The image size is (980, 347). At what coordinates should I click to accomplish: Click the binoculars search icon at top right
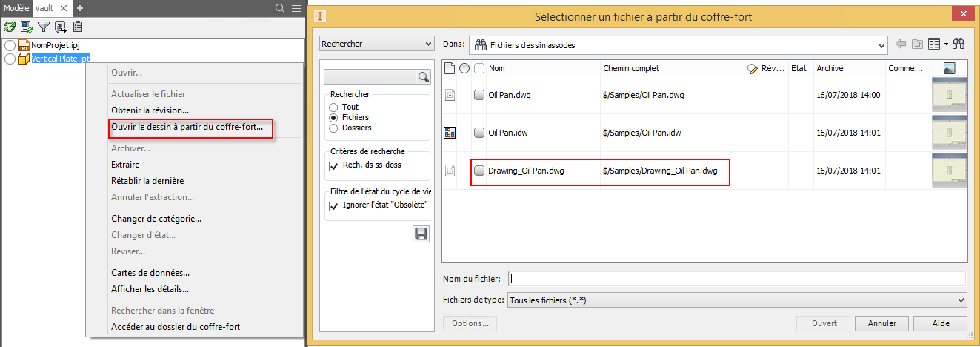pyautogui.click(x=959, y=44)
